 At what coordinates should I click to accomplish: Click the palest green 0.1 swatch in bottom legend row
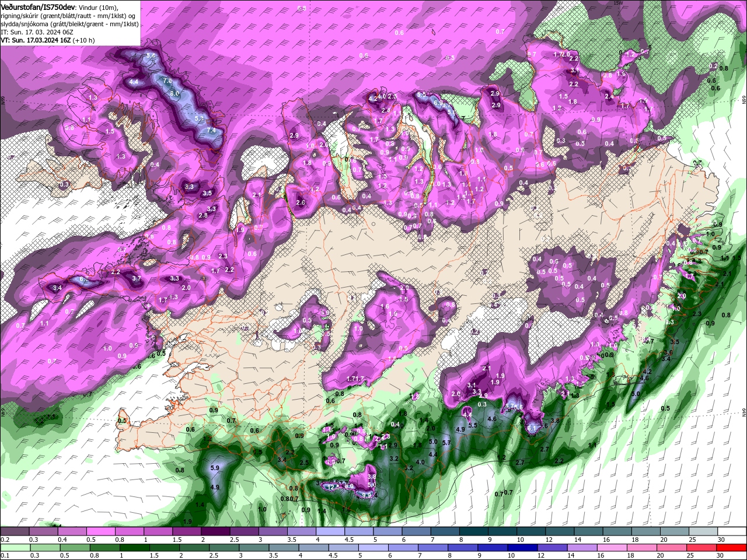(x=15, y=548)
